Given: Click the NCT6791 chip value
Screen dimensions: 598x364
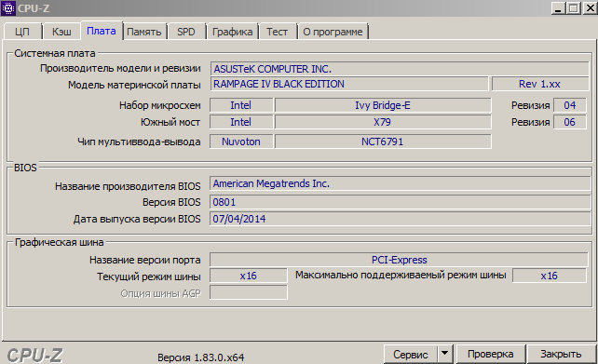Looking at the screenshot, I should (x=383, y=142).
